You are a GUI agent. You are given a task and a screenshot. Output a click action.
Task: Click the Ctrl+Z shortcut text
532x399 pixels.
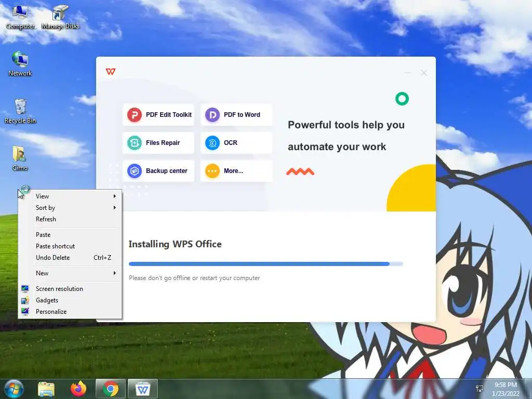tap(102, 258)
